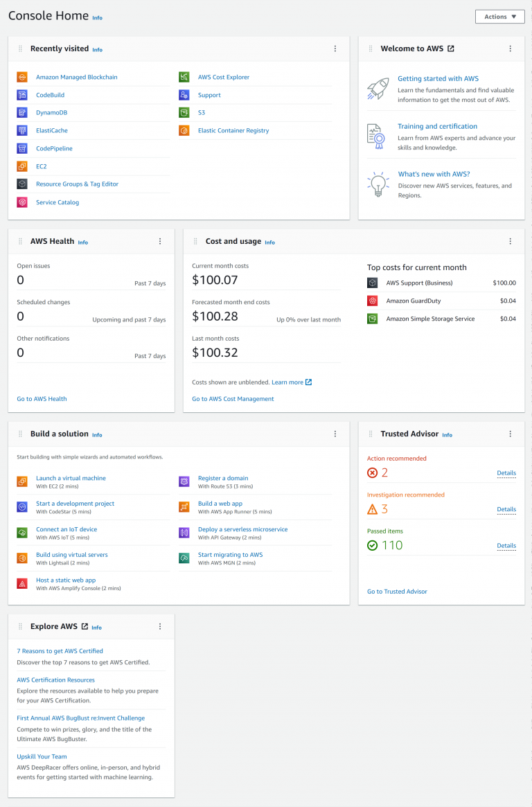
Task: Follow the Go to AWS Cost Management link
Action: coord(233,399)
